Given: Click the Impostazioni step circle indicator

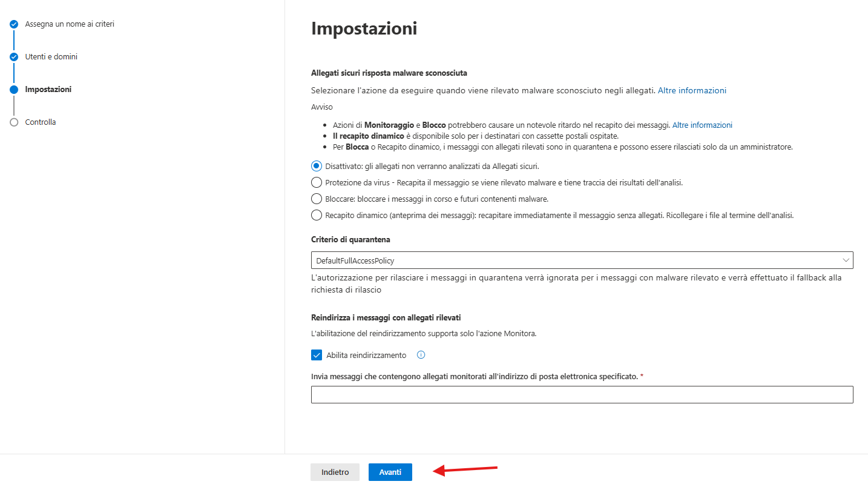Looking at the screenshot, I should point(14,90).
